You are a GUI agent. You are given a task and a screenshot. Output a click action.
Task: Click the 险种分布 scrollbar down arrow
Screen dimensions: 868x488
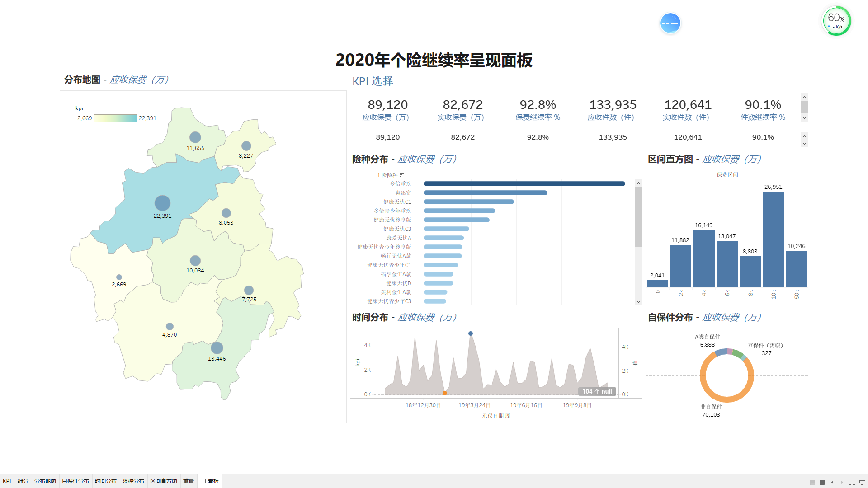[x=638, y=302]
